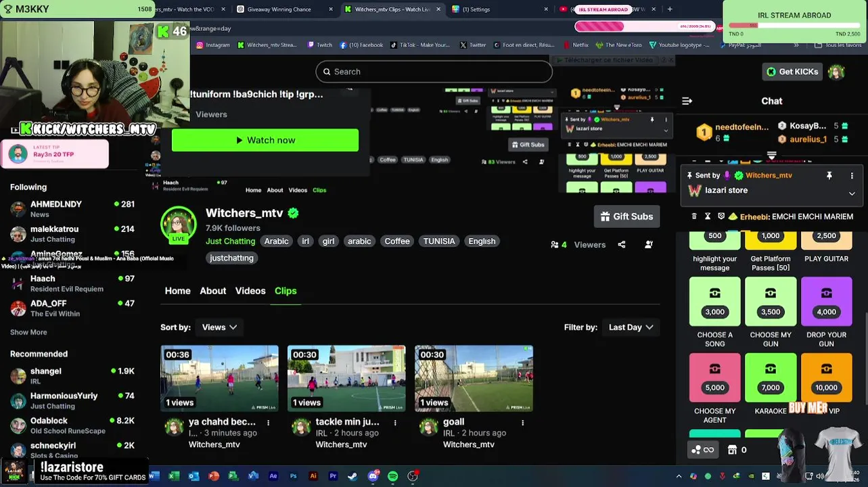Switch to channel About tab
868x487 pixels.
coord(212,291)
